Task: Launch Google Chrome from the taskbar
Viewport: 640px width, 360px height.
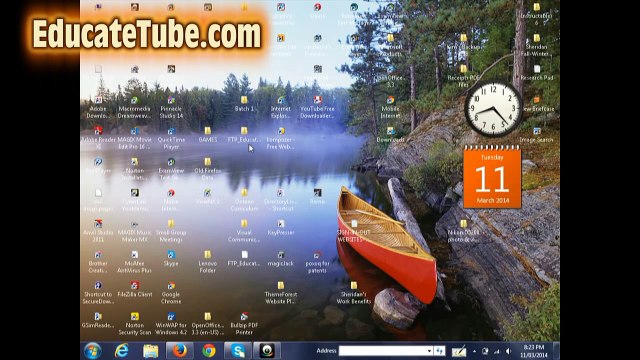Action: pyautogui.click(x=209, y=351)
